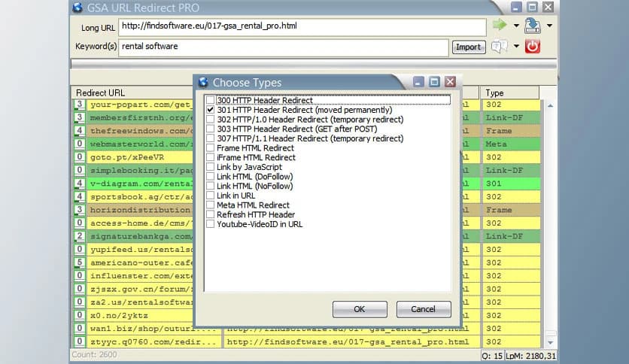Check 303 HTTP Header Redirect (GET after POST)

coord(210,129)
